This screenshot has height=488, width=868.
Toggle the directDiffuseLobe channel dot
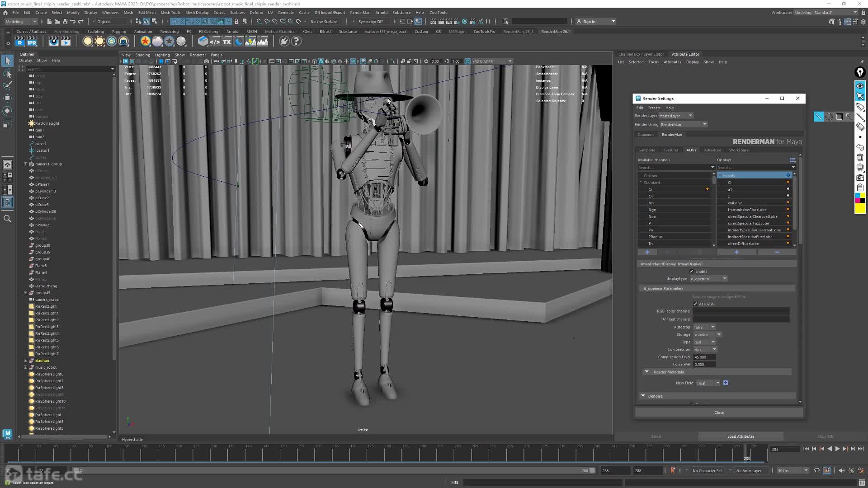click(x=788, y=243)
